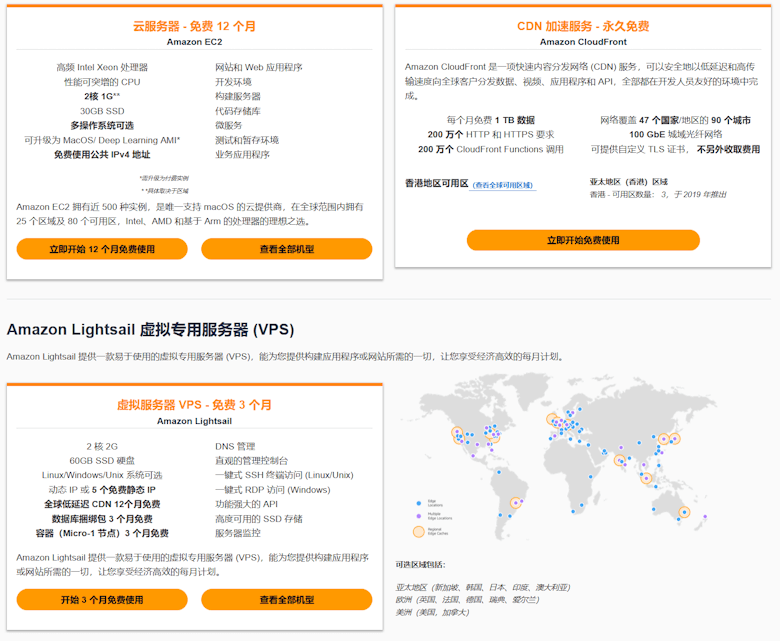Viewport: 780px width, 641px height.
Task: Click 美洲 (美国, 加拿大) line
Action: [432, 613]
